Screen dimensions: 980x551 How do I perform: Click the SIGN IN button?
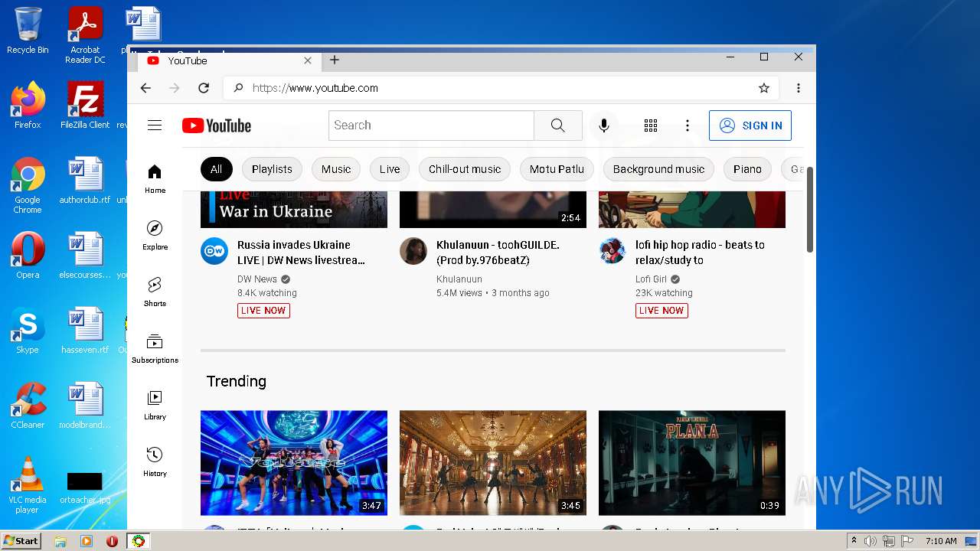click(x=750, y=126)
